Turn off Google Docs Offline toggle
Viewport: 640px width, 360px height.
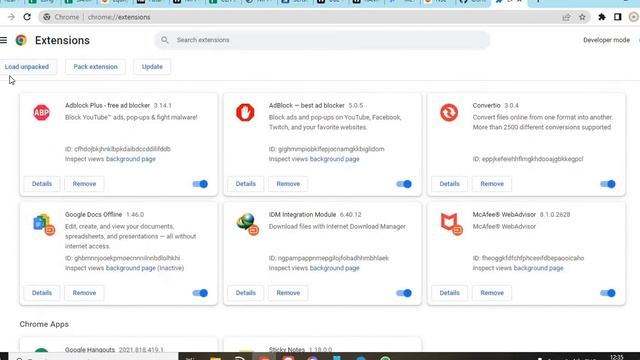(x=200, y=293)
